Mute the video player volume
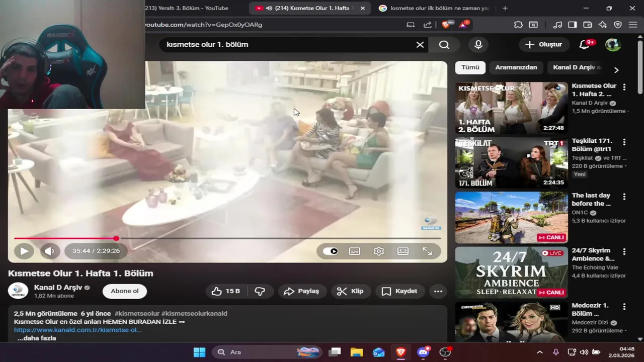The width and height of the screenshot is (644, 362). 49,251
